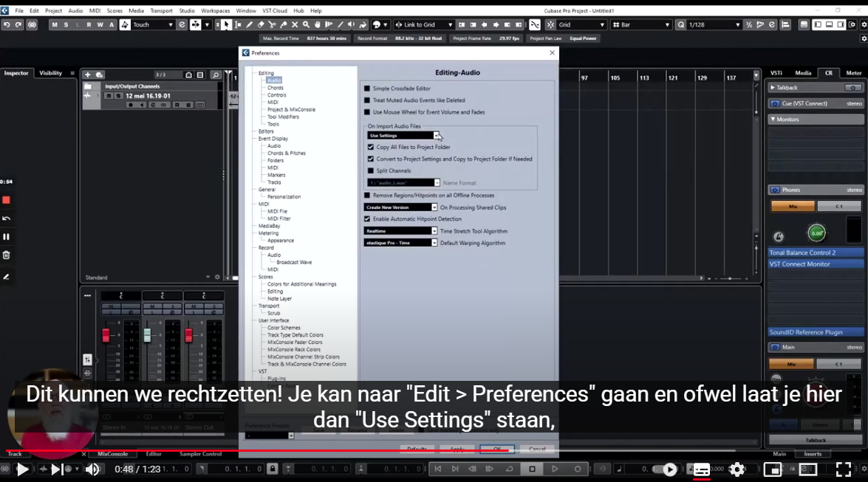This screenshot has height=482, width=868.
Task: Select the Line tool
Action: click(340, 24)
